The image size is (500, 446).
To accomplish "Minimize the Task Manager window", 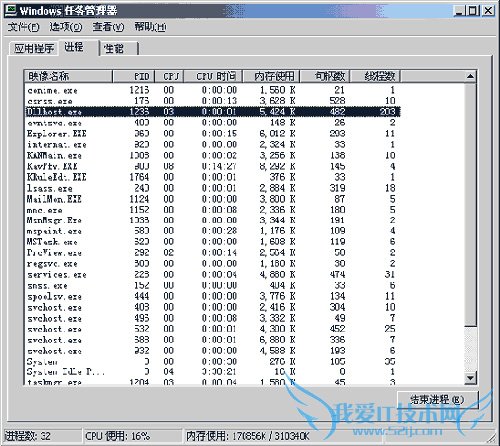I will coord(459,11).
